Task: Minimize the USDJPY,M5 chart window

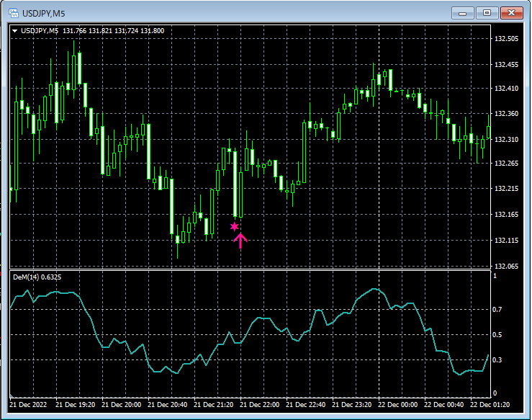Action: 462,13
